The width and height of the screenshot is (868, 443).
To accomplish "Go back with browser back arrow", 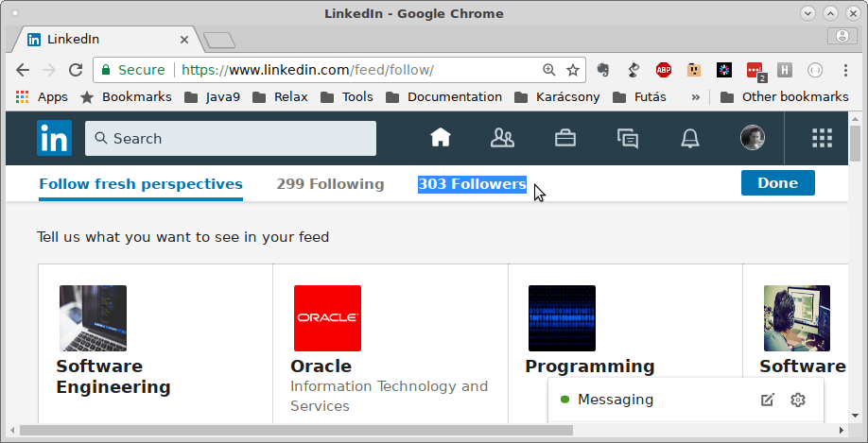I will pyautogui.click(x=22, y=70).
